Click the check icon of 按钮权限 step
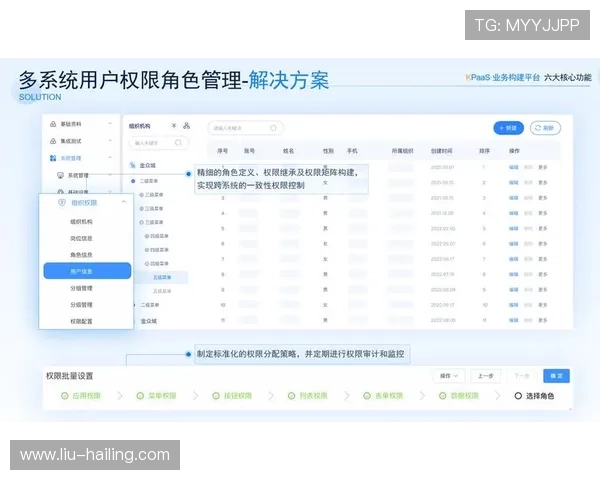The height and width of the screenshot is (480, 600). (216, 396)
